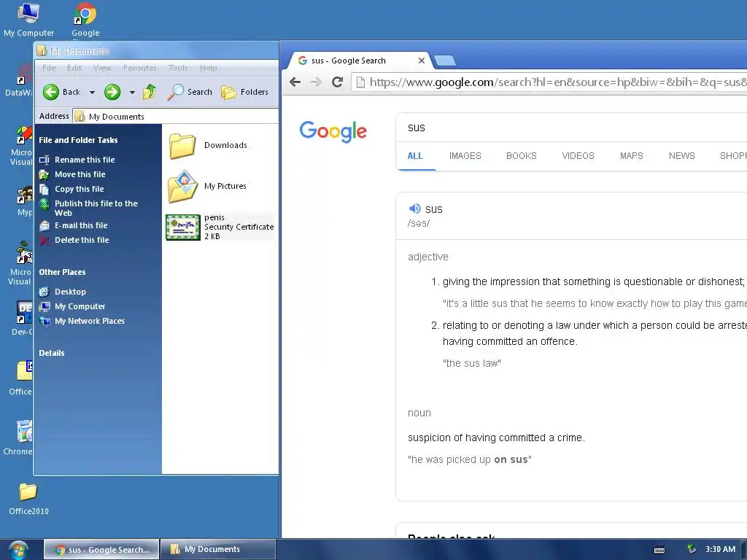Click Delete this file
This screenshot has width=747, height=560.
(82, 240)
